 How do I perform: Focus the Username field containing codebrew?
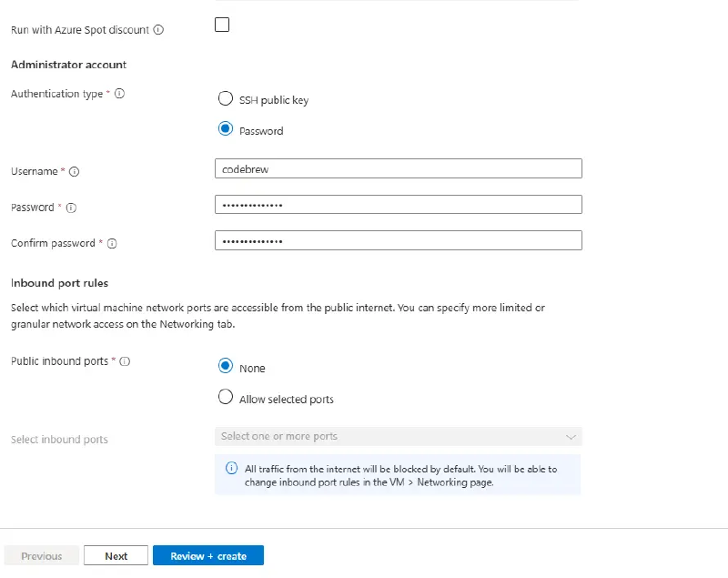(399, 168)
